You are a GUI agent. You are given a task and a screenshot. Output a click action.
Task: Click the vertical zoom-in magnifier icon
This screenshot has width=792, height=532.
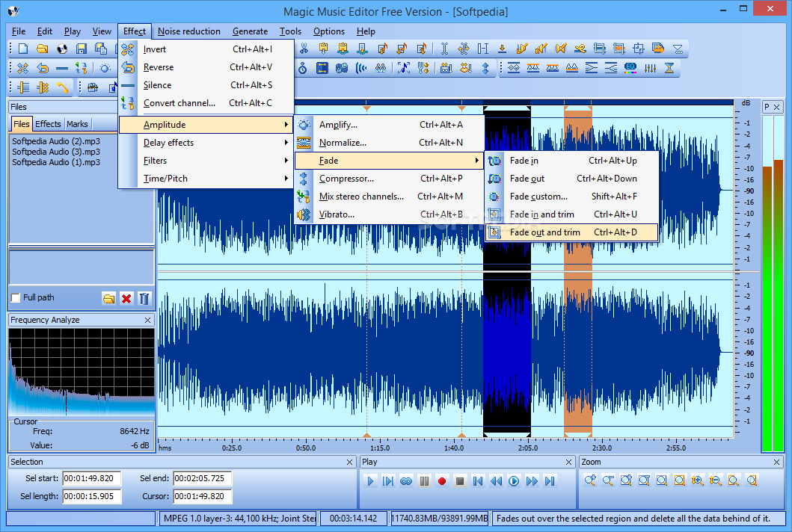pyautogui.click(x=698, y=480)
